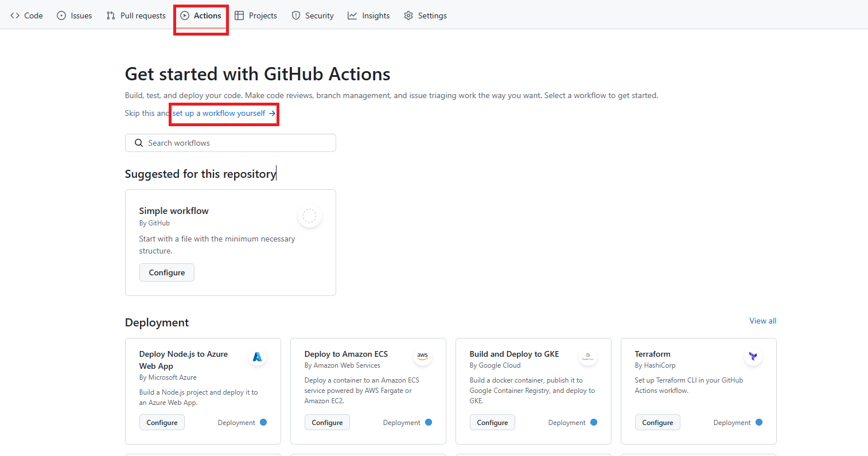Viewport: 868px width, 456px height.
Task: Click 'Suggested for this repository' heading
Action: (200, 174)
